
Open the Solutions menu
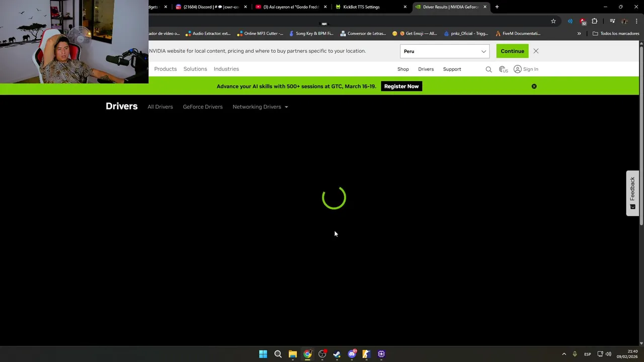195,69
